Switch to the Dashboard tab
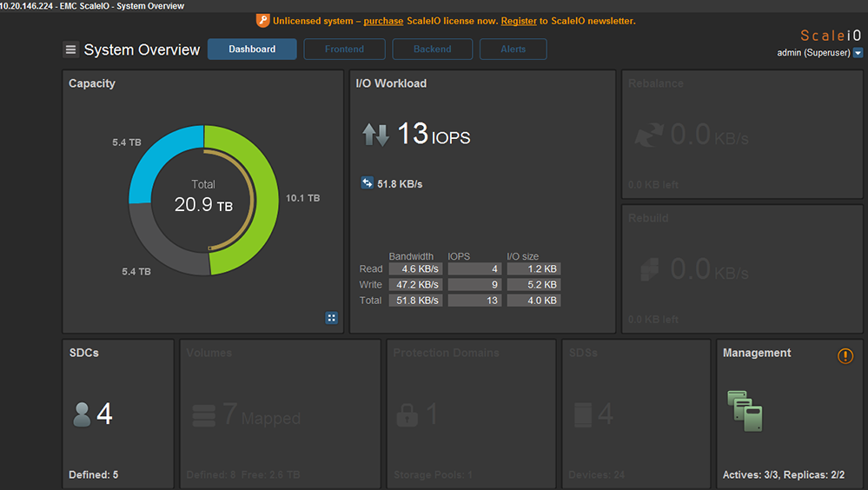The width and height of the screenshot is (868, 490). pyautogui.click(x=252, y=50)
